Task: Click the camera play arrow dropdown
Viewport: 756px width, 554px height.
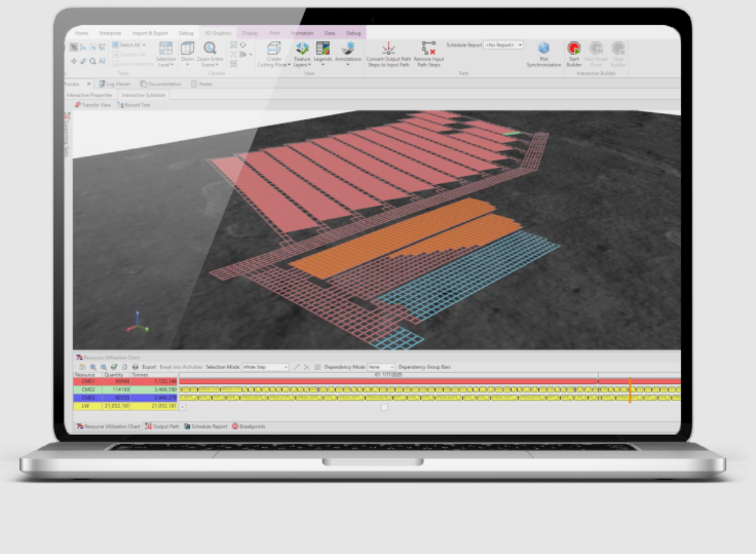Action: click(x=245, y=55)
